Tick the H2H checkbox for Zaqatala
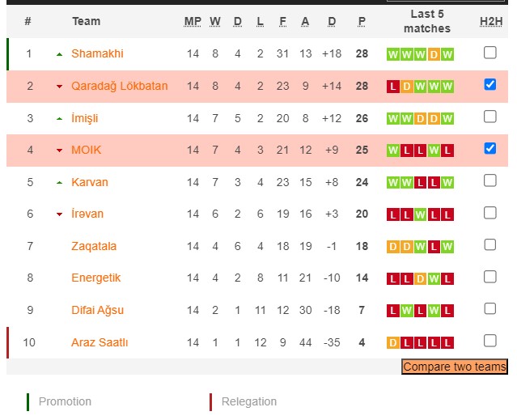The width and height of the screenshot is (517, 420). (489, 244)
